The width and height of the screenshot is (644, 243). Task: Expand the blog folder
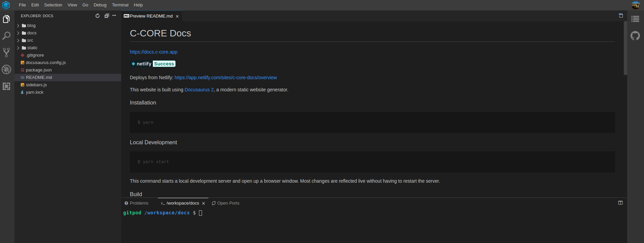(31, 26)
